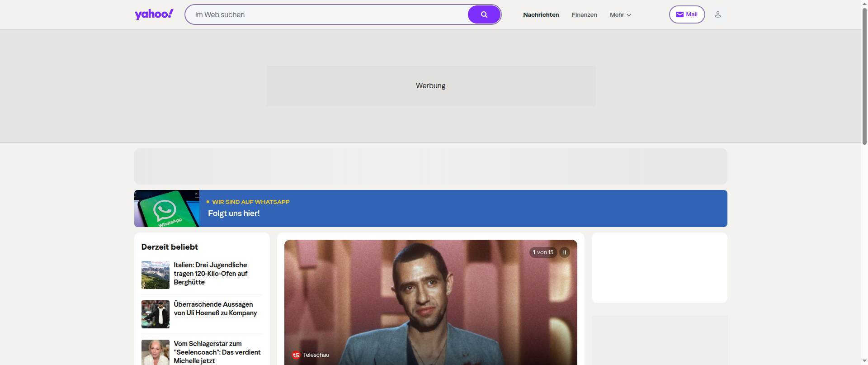Click the WhatsApp logo banner image
This screenshot has width=868, height=365.
click(167, 209)
